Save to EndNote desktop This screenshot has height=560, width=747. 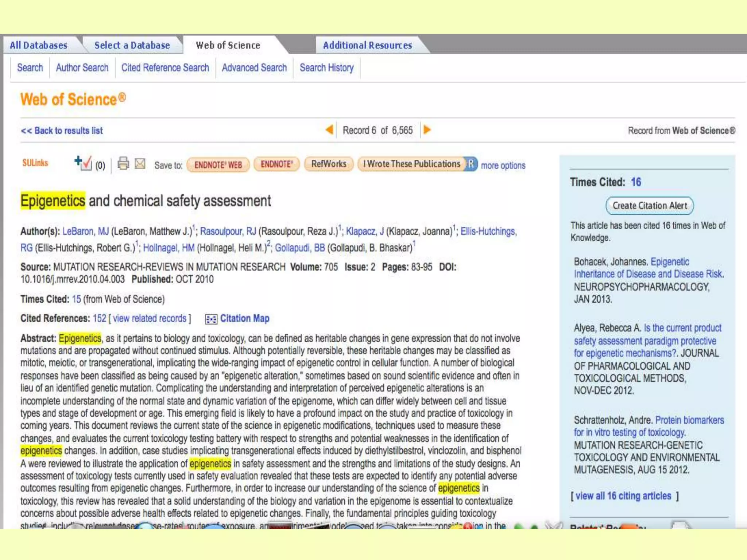276,164
